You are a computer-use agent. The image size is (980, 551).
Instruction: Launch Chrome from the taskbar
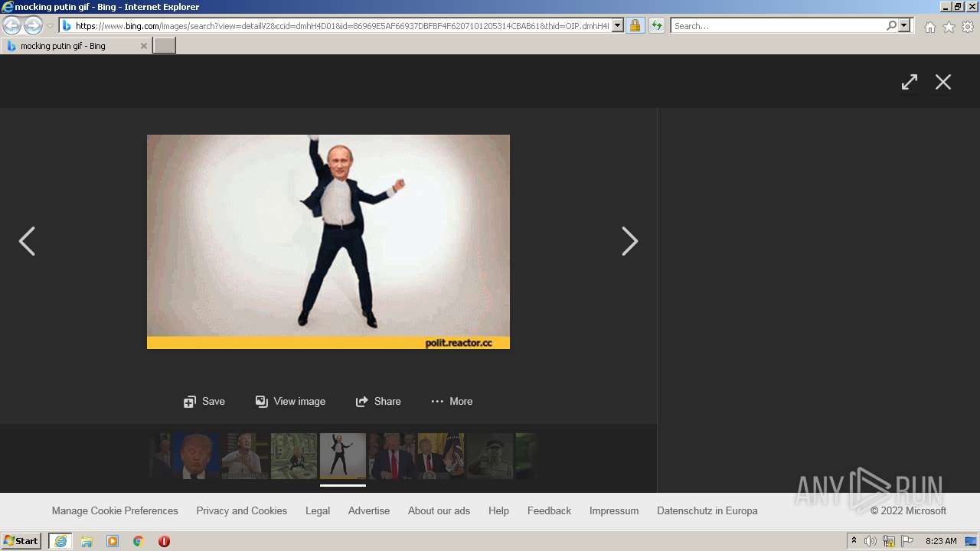click(139, 541)
